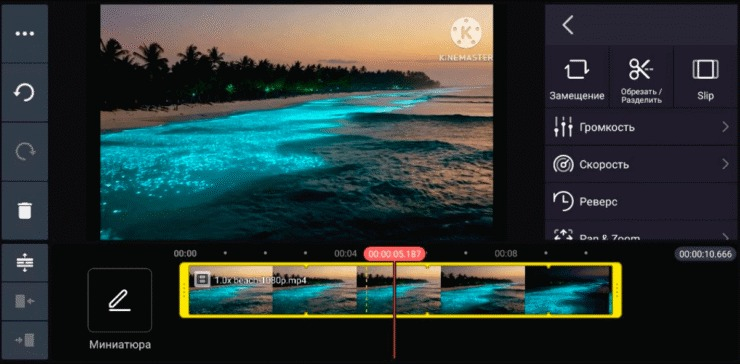This screenshot has width=740, height=364.
Task: Expand the Pan & Zoom option arrow
Action: tap(725, 237)
